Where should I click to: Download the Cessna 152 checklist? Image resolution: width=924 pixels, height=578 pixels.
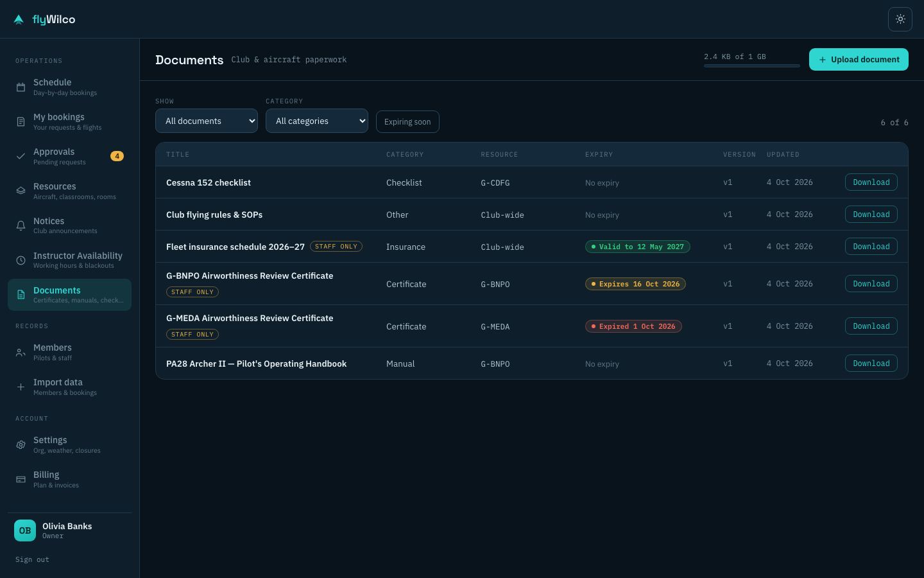871,182
